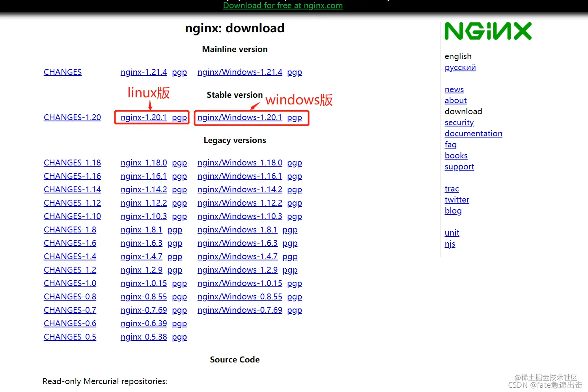
Task: Open CHANGES-1.2 link
Action: tap(70, 270)
